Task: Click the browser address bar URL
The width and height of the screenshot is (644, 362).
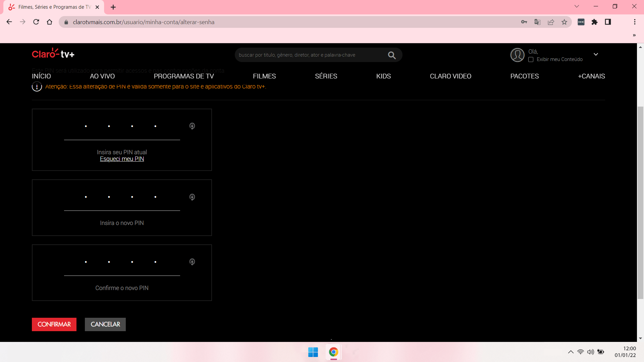Action: (144, 22)
